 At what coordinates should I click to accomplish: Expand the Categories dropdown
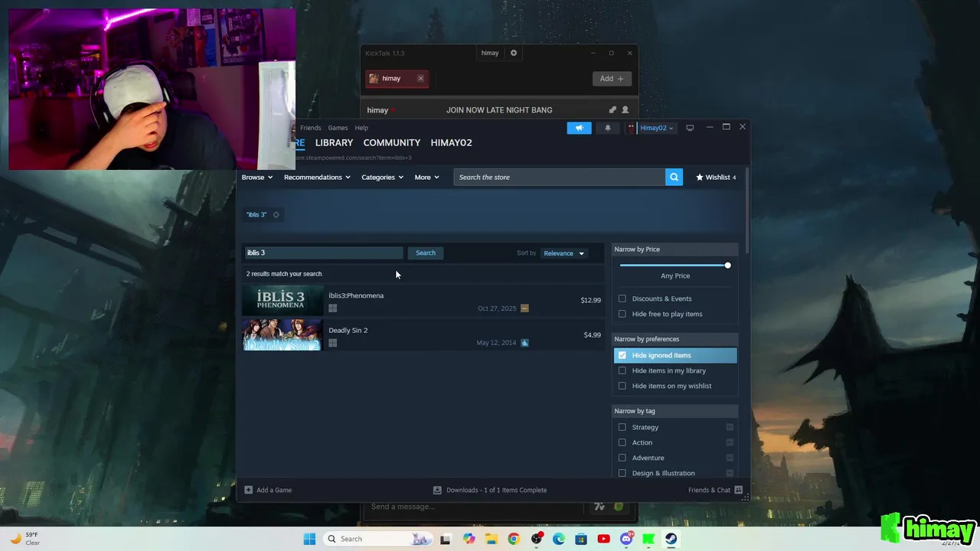click(x=382, y=177)
